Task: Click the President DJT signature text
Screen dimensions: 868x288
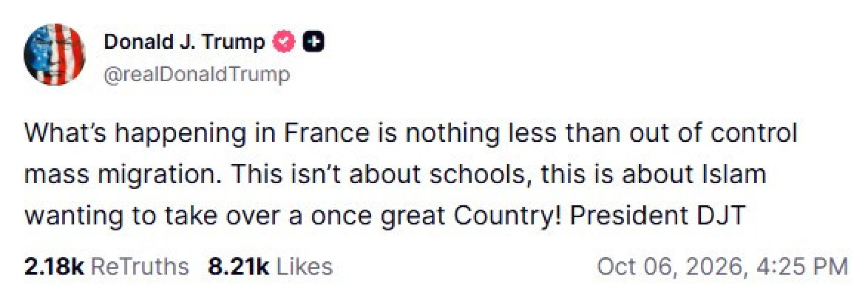Action: point(657,215)
